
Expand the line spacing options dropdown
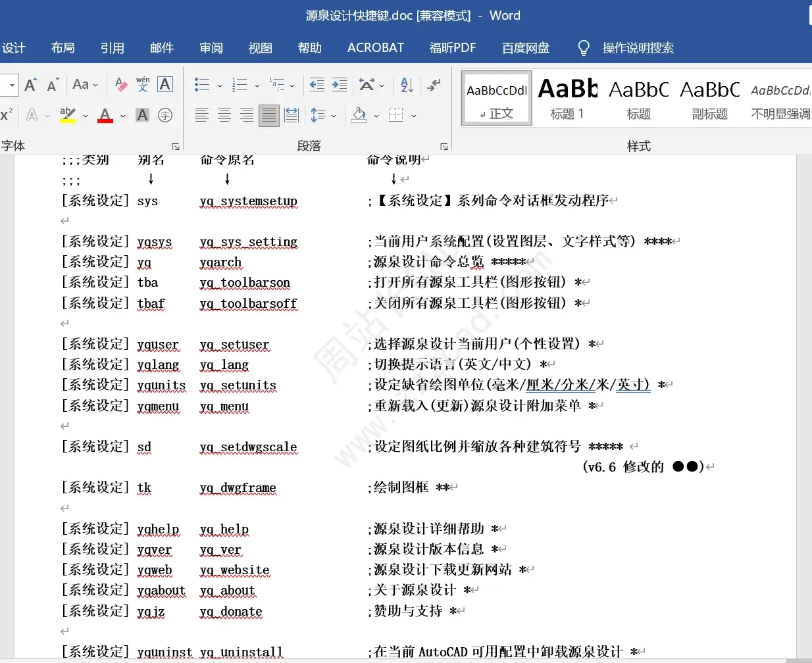click(x=332, y=115)
